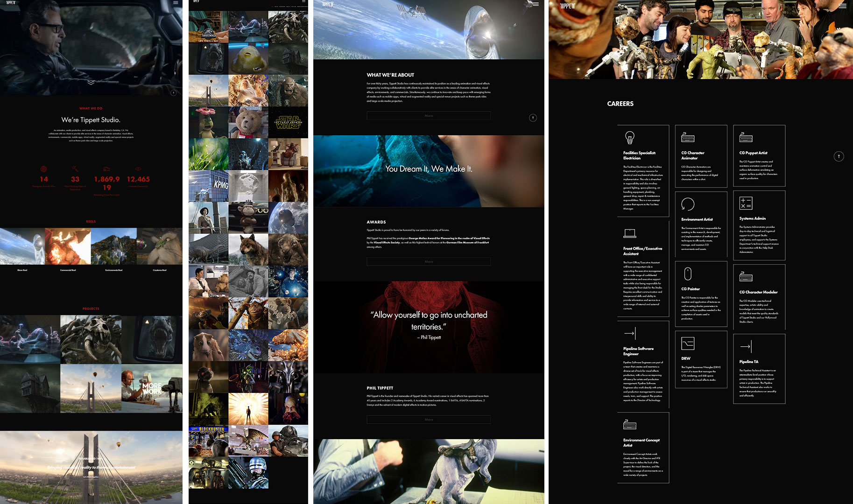Click the More Work overlay in the projects section
The height and width of the screenshot is (504, 853).
pyautogui.click(x=152, y=389)
